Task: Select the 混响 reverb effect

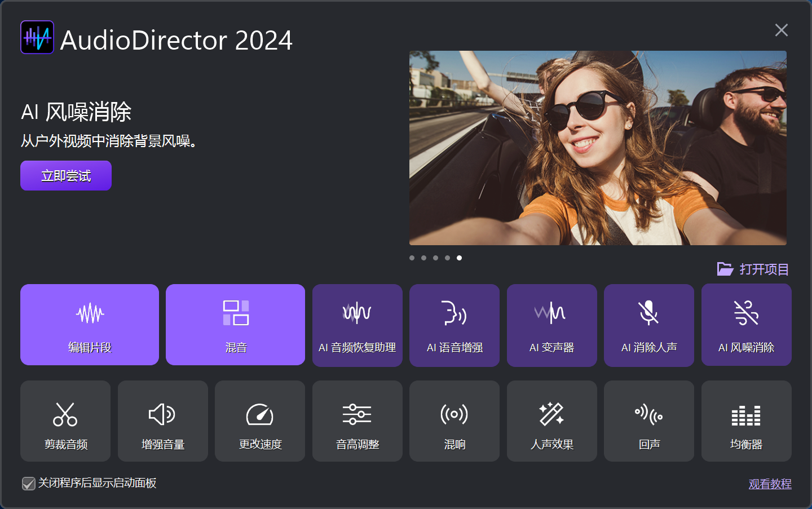Action: [x=454, y=421]
